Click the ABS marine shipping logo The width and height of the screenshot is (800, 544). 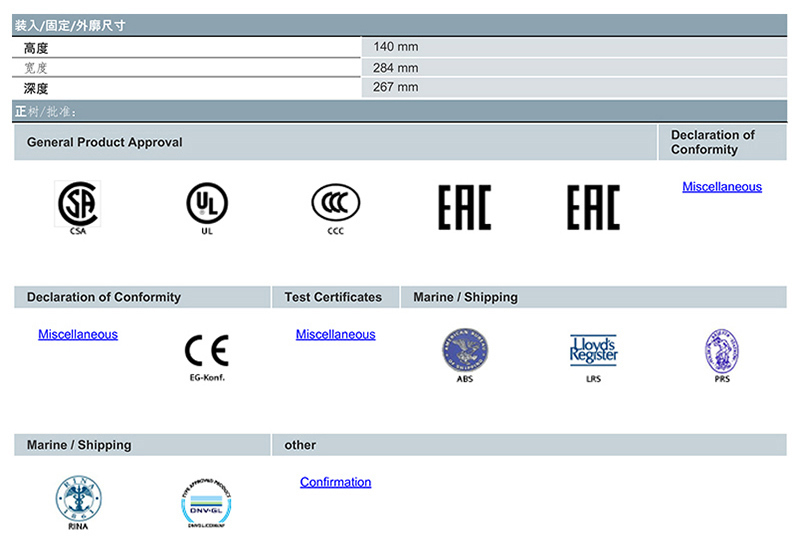pos(465,355)
